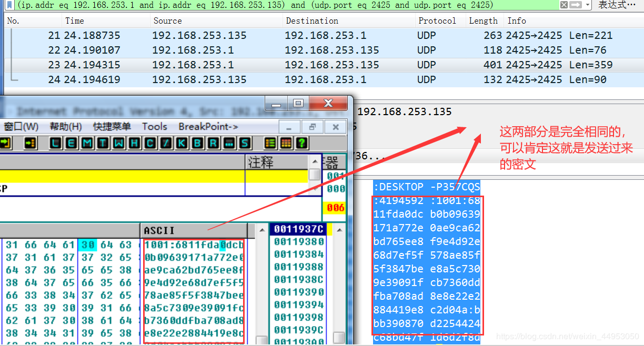Image resolution: width=644 pixels, height=346 pixels.
Task: Clear the Wireshark display filter
Action: pos(563,5)
